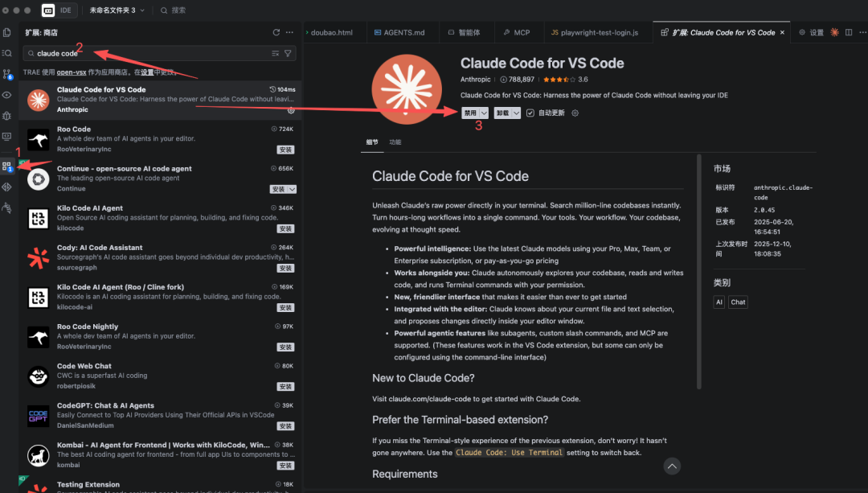This screenshot has width=868, height=493.
Task: Open the Search view in activity bar
Action: [x=6, y=53]
